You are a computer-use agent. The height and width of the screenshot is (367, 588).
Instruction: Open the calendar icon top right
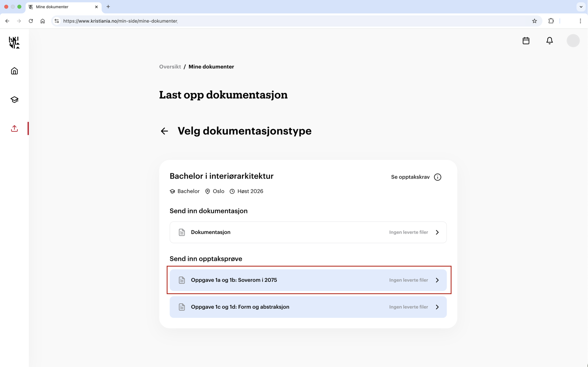(526, 41)
